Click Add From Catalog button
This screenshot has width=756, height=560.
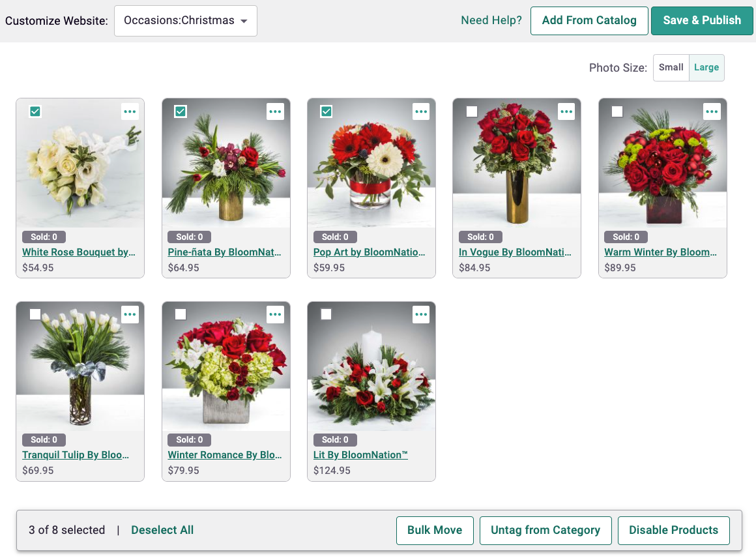pos(589,21)
